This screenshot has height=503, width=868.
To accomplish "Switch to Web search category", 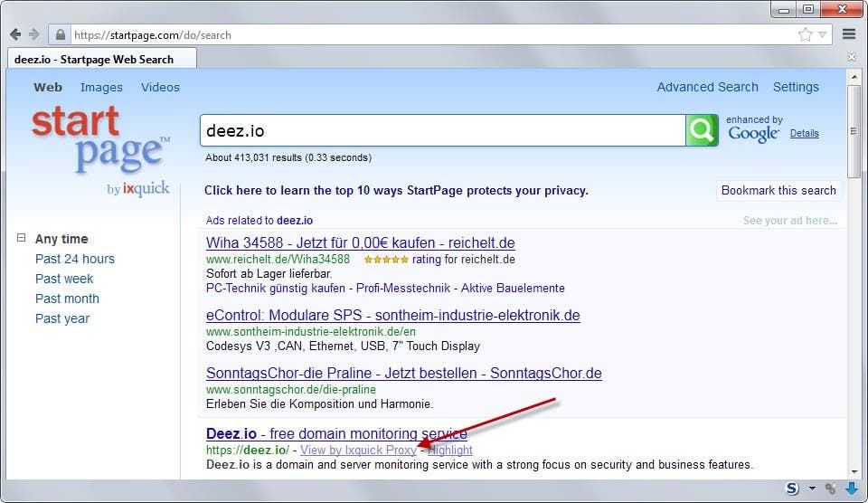I will click(x=48, y=87).
